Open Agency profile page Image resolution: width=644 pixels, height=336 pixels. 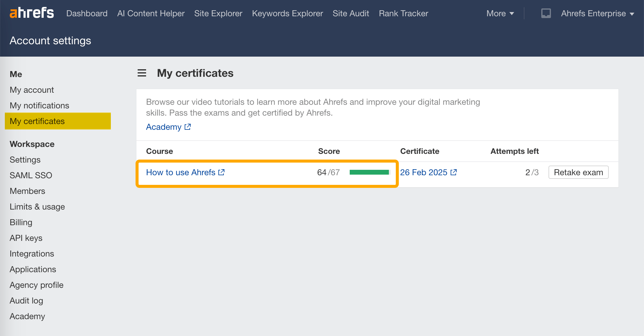tap(36, 285)
